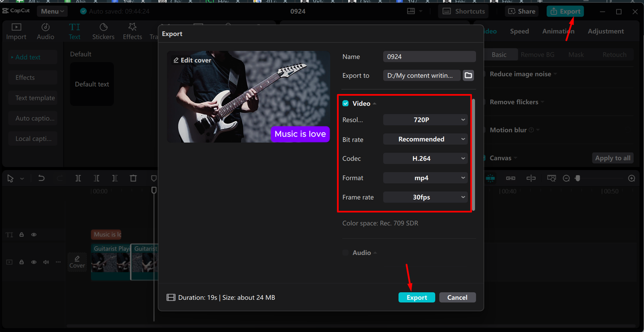Click the Cover edit button on timeline
Image resolution: width=644 pixels, height=332 pixels.
(77, 262)
